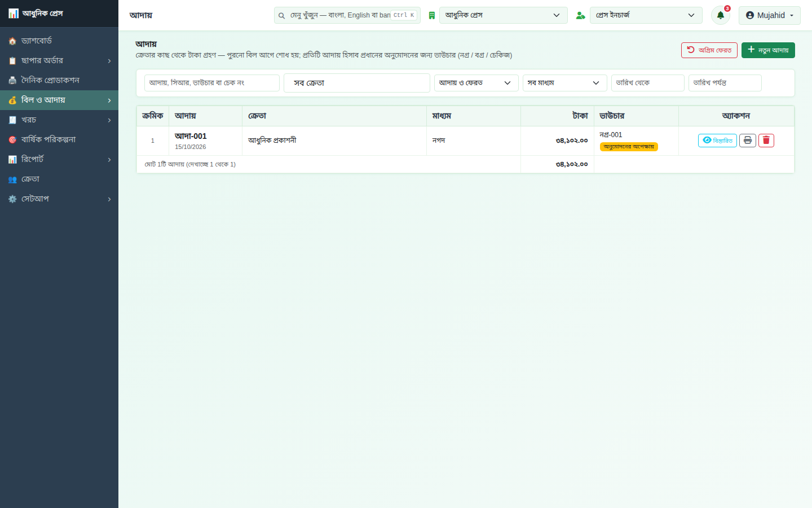This screenshot has width=812, height=508.
Task: Click the নতুন আদায় button
Action: pyautogui.click(x=768, y=50)
